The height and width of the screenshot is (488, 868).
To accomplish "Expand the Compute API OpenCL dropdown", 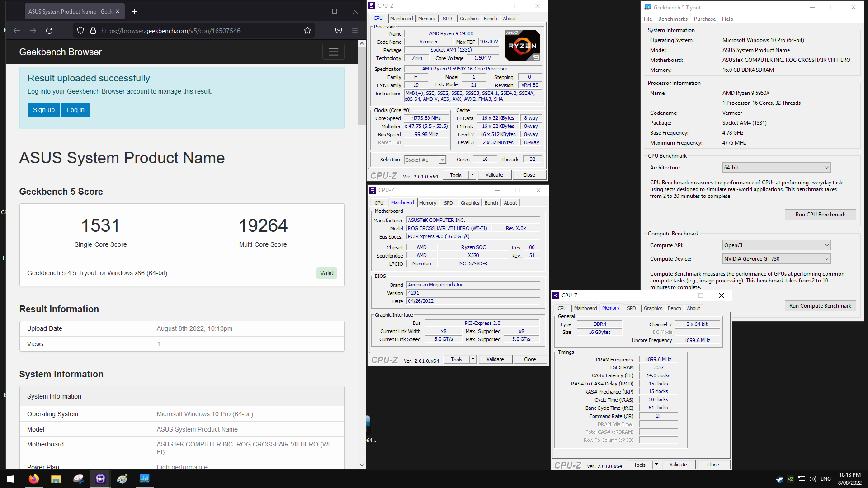I will [777, 245].
